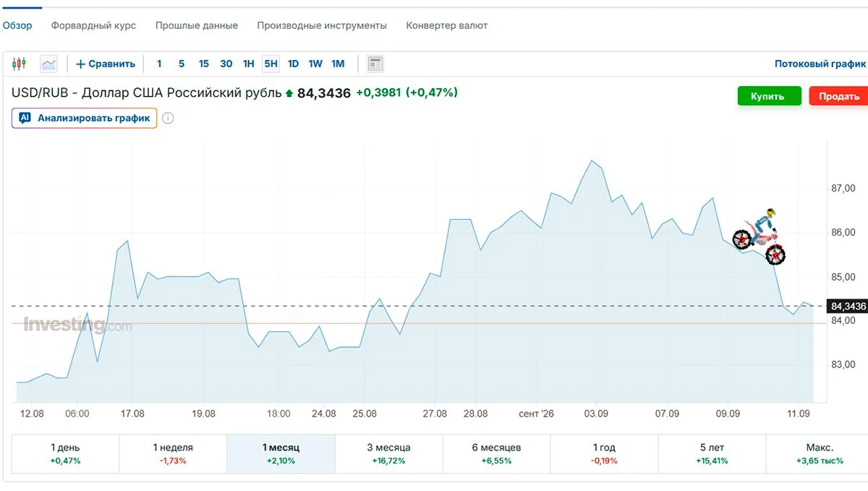Click the bold 84,3436 price in header
The image size is (868, 491).
(323, 93)
